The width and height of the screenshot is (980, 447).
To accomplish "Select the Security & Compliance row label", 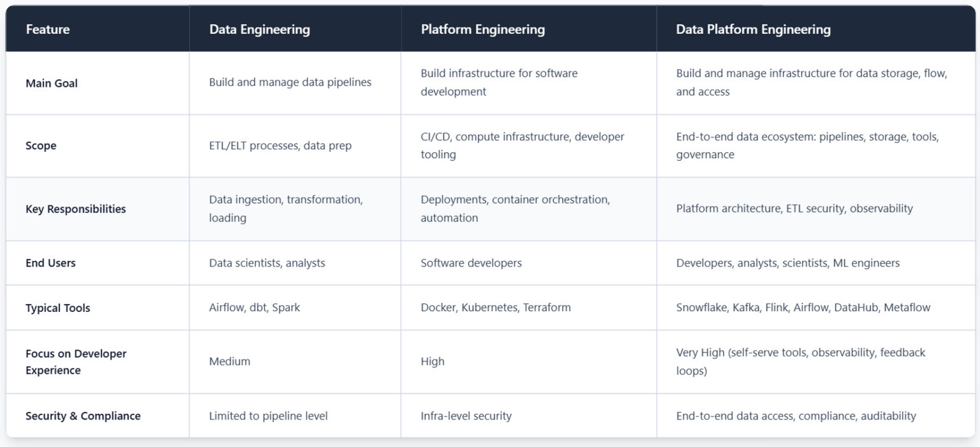I will point(83,416).
